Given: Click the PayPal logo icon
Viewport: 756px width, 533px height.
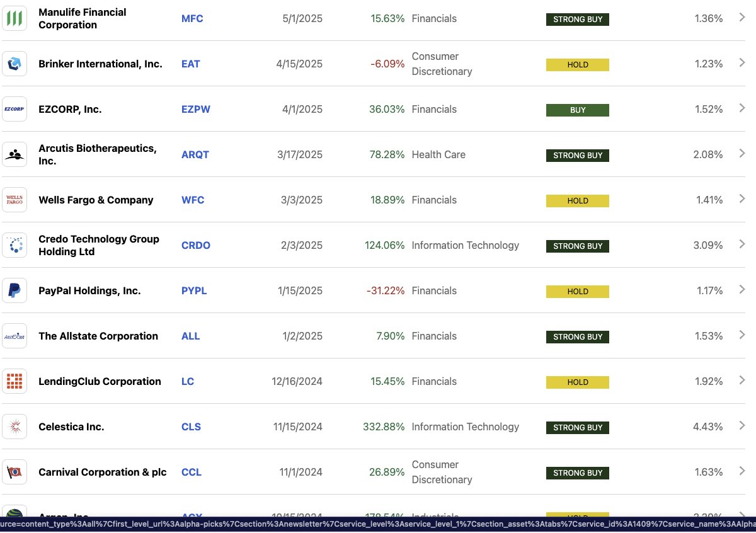Looking at the screenshot, I should (x=14, y=290).
